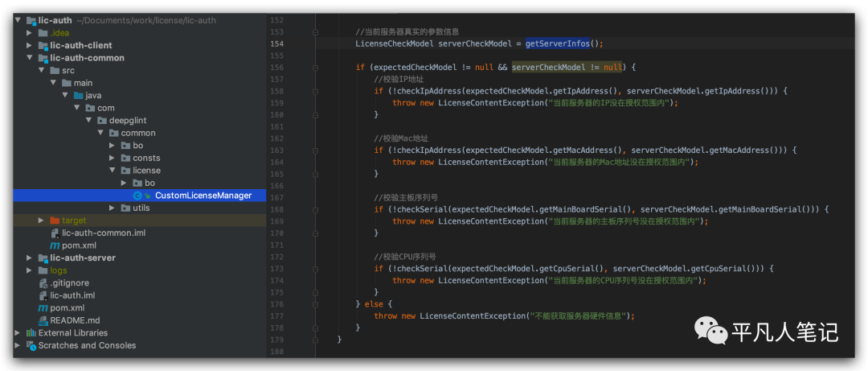Image resolution: width=868 pixels, height=371 pixels.
Task: Toggle code fold marker at line 176
Action: point(315,304)
